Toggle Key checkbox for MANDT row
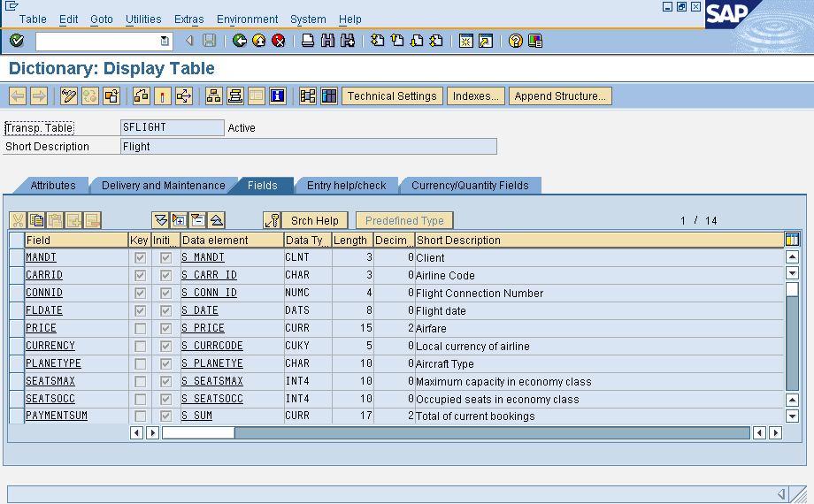Viewport: 814px width, 504px height. tap(140, 257)
